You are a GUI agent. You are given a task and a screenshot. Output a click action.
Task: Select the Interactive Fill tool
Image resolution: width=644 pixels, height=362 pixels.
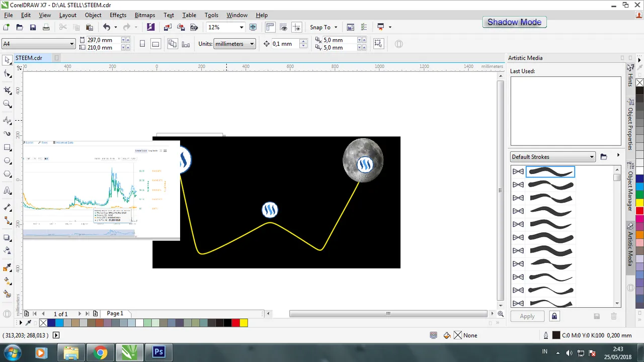click(x=8, y=281)
